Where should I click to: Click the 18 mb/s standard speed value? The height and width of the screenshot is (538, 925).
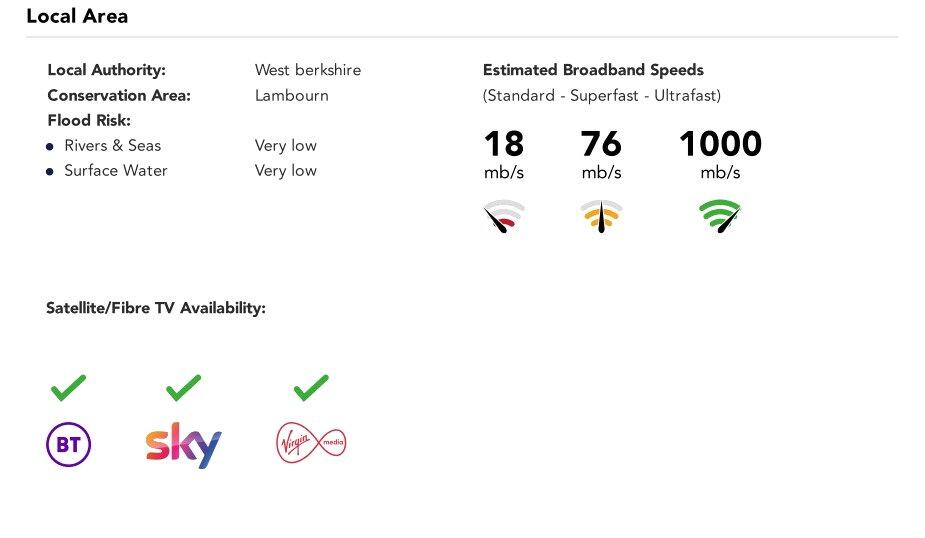click(504, 145)
